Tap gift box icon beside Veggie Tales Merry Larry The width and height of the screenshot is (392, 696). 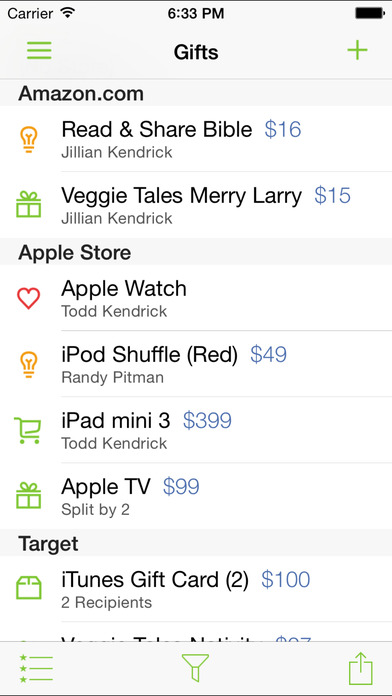pyautogui.click(x=29, y=205)
